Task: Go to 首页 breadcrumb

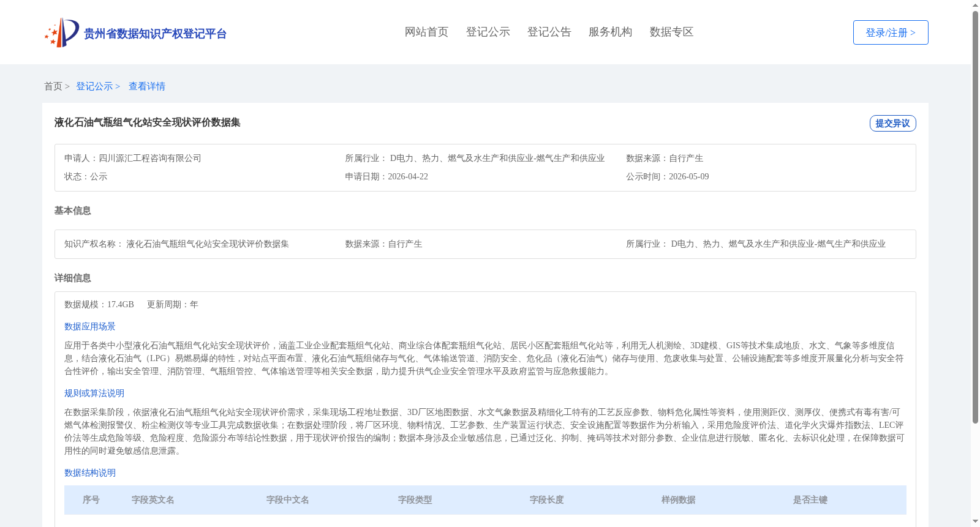Action: pyautogui.click(x=53, y=86)
